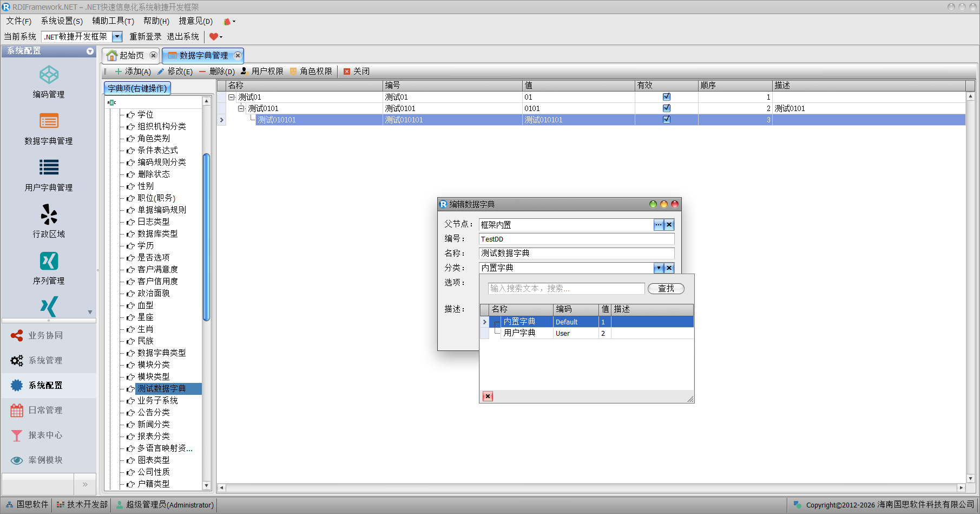Select the 行政区域 sidebar icon

[x=49, y=214]
